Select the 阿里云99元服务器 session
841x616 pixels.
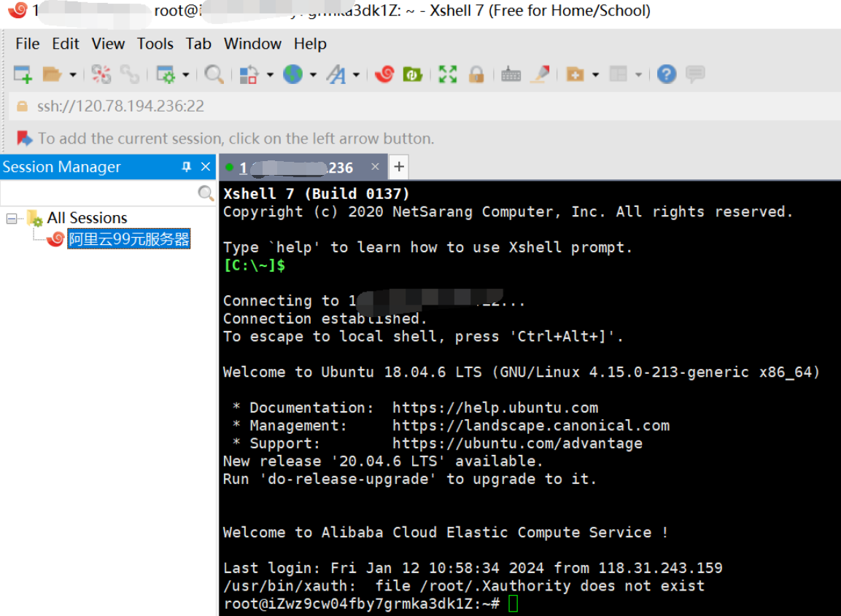pyautogui.click(x=128, y=238)
